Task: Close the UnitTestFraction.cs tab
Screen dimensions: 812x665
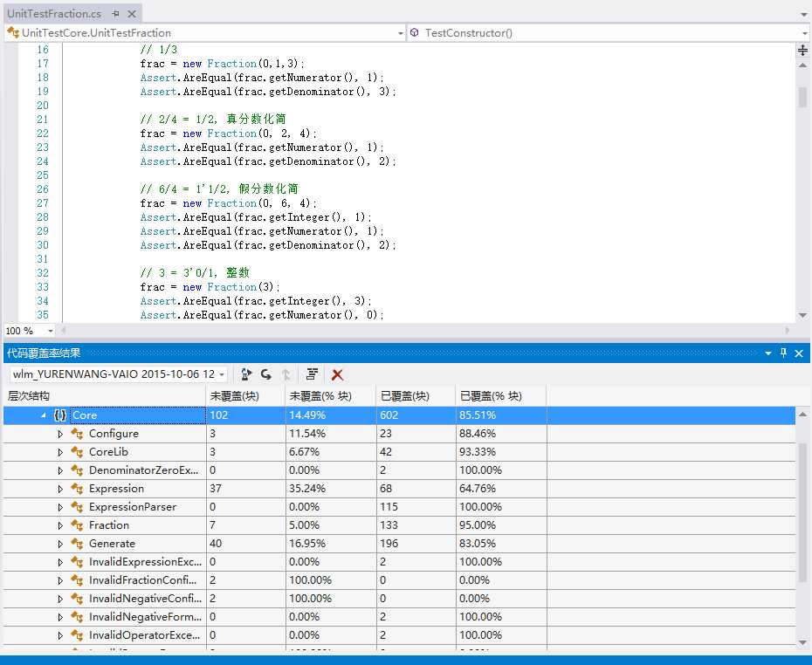Action: [x=132, y=14]
